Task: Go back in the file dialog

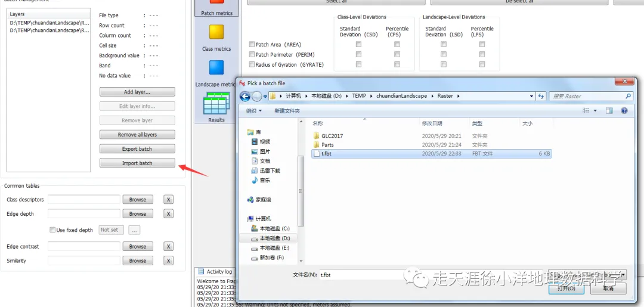Action: click(x=245, y=97)
